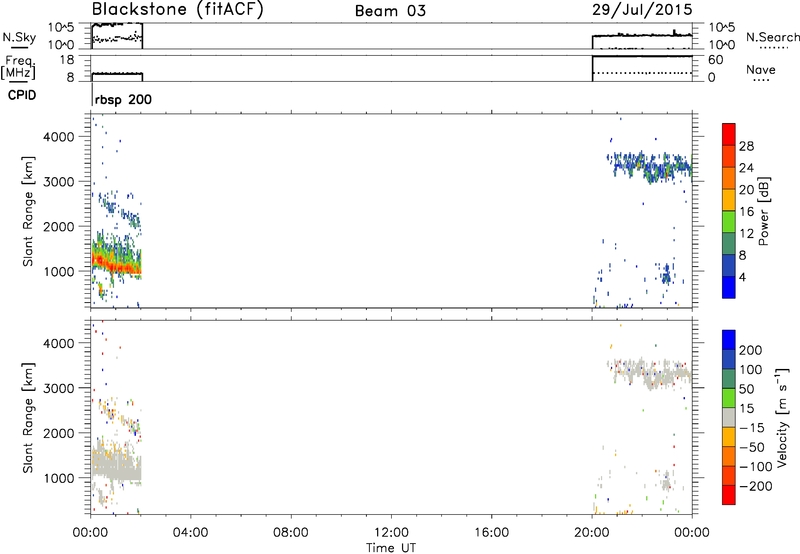Click the strong red backscatter band near 1000 km
This screenshot has height=554, width=800.
pyautogui.click(x=116, y=265)
